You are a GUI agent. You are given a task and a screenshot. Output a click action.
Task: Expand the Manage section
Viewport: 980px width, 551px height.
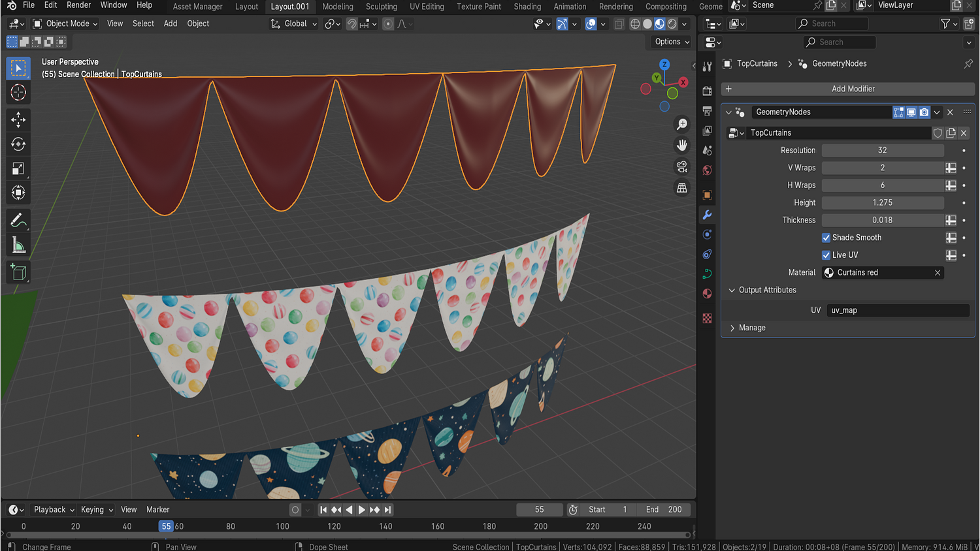tap(751, 328)
